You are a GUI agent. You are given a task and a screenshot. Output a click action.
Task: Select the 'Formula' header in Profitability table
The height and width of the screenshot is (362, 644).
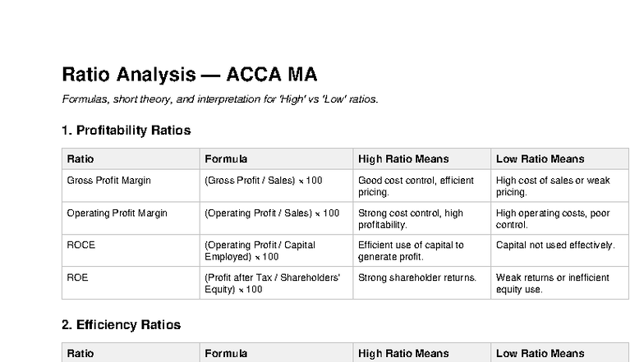click(x=226, y=158)
